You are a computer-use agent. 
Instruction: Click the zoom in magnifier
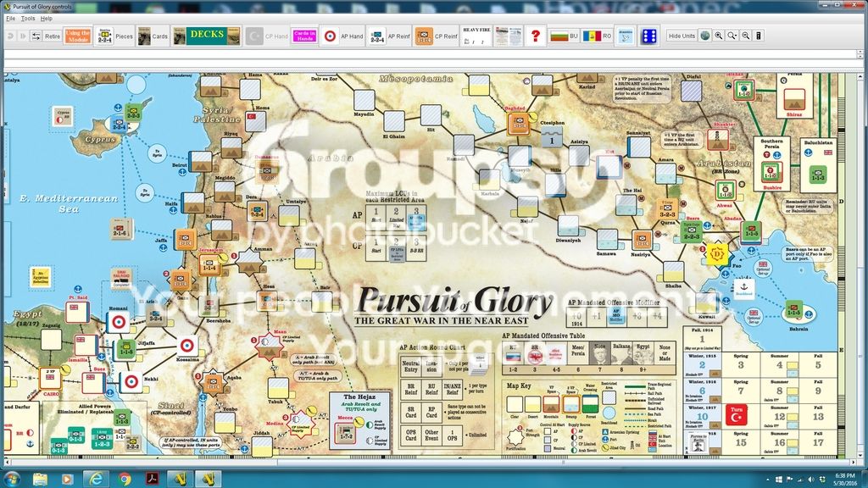tap(719, 36)
